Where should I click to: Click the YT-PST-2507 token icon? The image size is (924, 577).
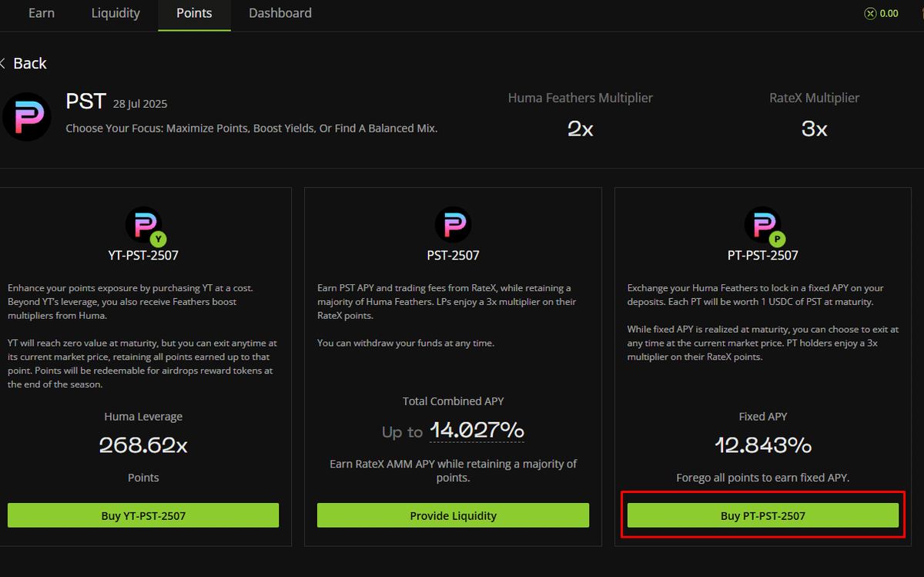click(142, 226)
